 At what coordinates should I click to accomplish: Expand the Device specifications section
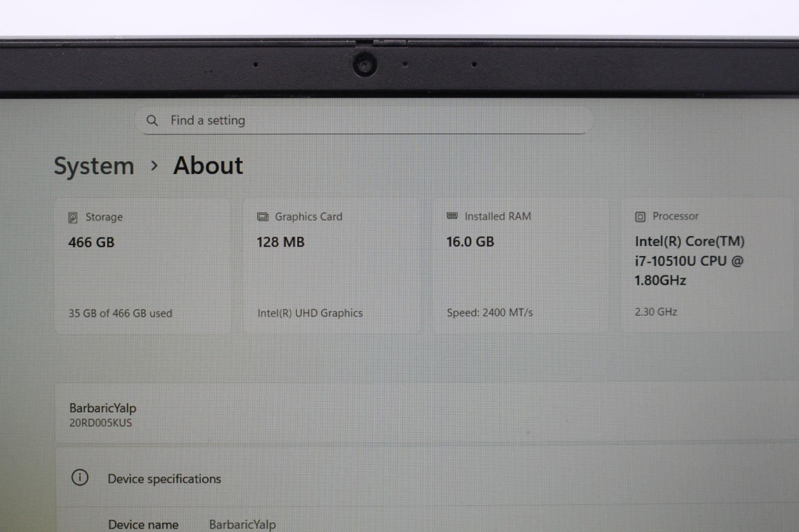[165, 479]
